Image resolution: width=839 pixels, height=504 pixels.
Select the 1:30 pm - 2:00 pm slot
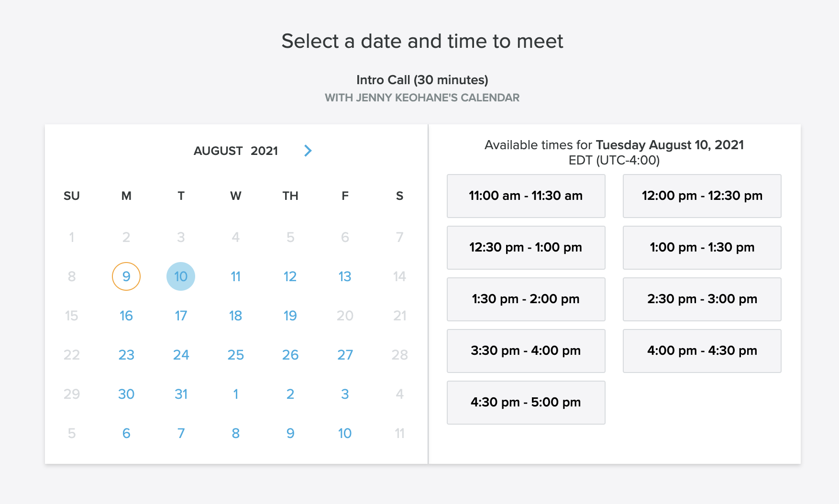(525, 299)
